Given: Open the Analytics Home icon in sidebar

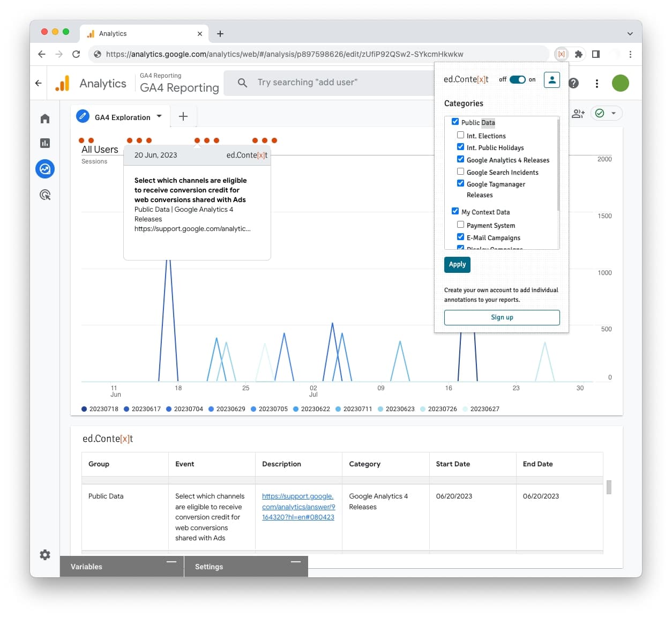Looking at the screenshot, I should pos(45,118).
